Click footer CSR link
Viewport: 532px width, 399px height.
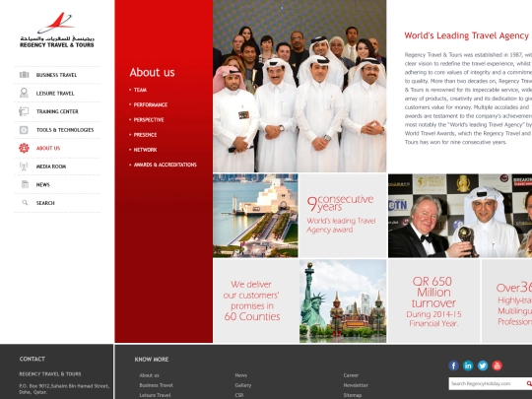tap(238, 395)
